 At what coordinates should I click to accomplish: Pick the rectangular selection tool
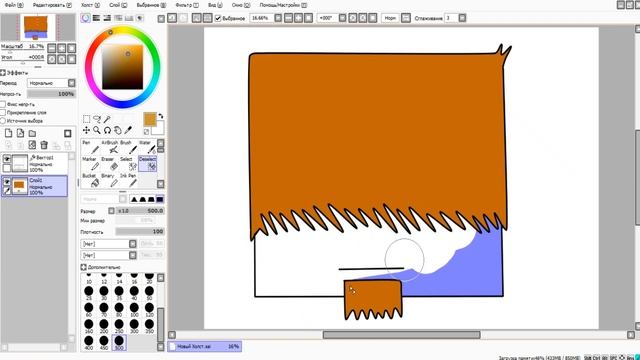click(87, 119)
